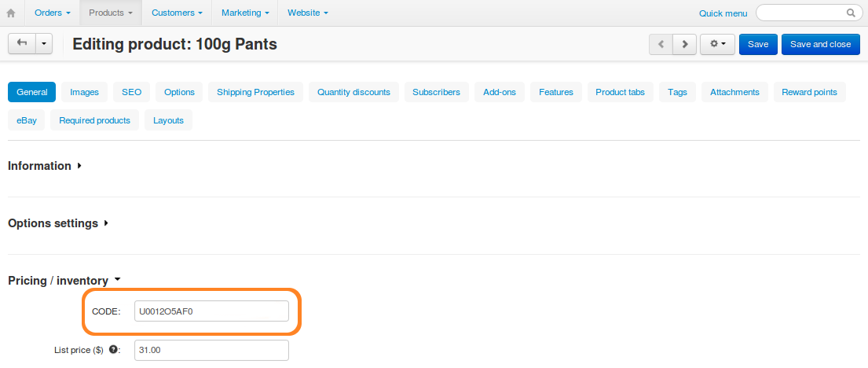Expand the Information section

pyautogui.click(x=45, y=166)
